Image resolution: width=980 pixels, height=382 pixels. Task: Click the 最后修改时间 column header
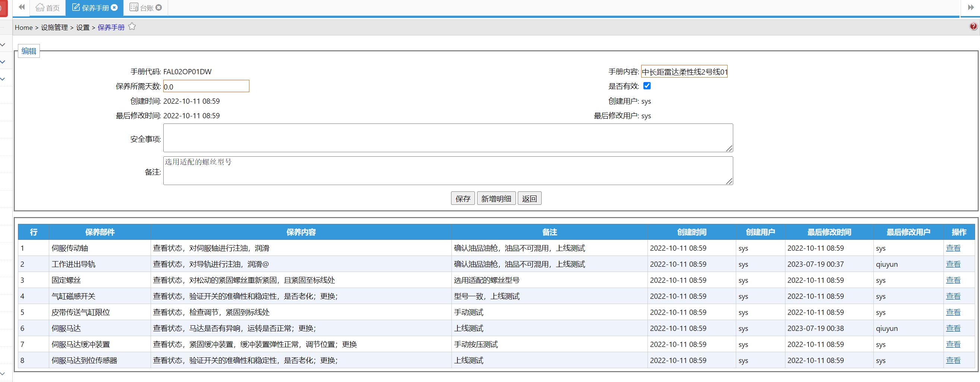pyautogui.click(x=829, y=232)
